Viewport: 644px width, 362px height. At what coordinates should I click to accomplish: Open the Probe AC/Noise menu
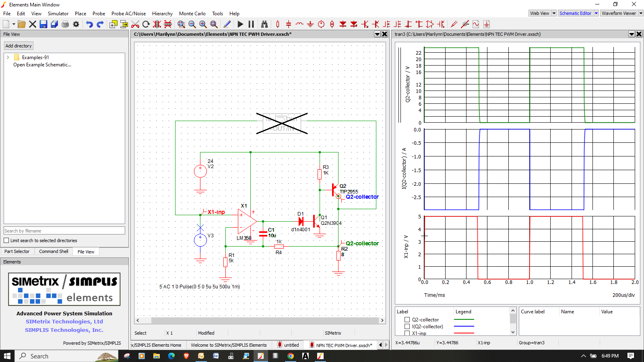click(128, 14)
